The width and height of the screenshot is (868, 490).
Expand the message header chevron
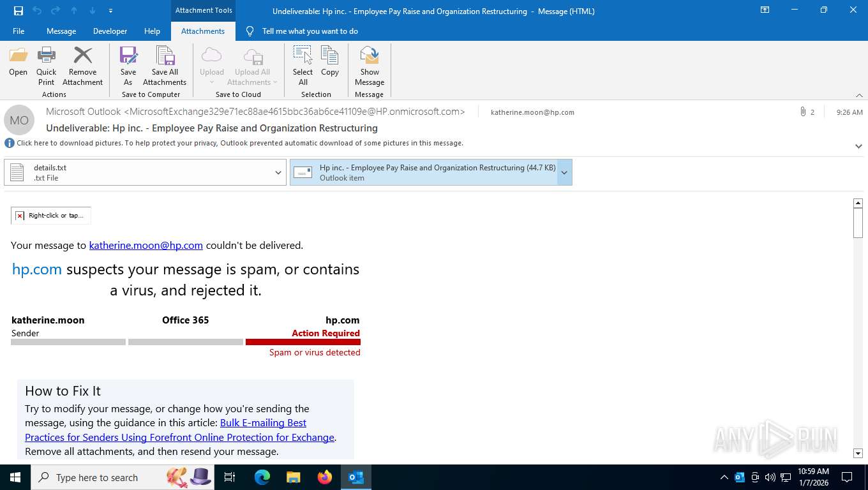pyautogui.click(x=858, y=146)
